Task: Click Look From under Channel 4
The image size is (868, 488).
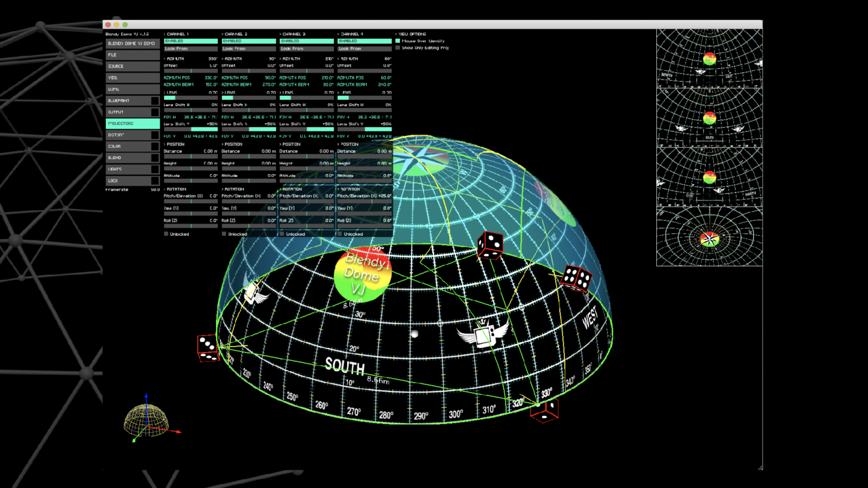Action: click(364, 49)
